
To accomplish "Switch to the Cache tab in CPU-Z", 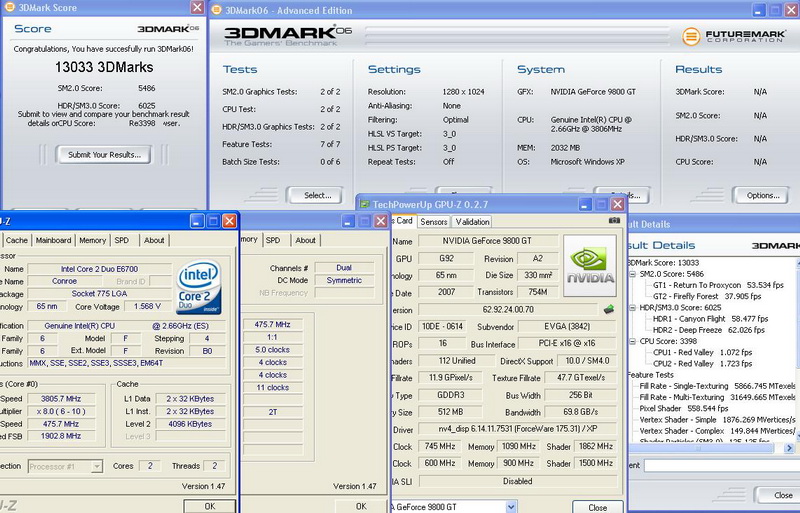I will coord(16,240).
